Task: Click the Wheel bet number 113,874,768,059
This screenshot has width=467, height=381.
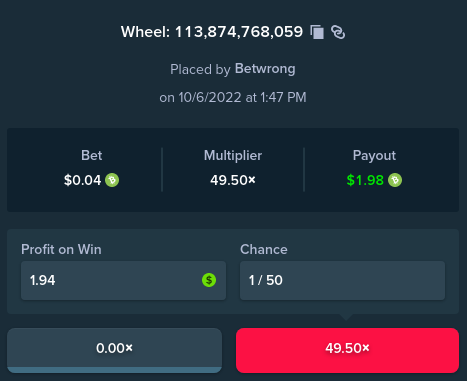Action: (239, 32)
